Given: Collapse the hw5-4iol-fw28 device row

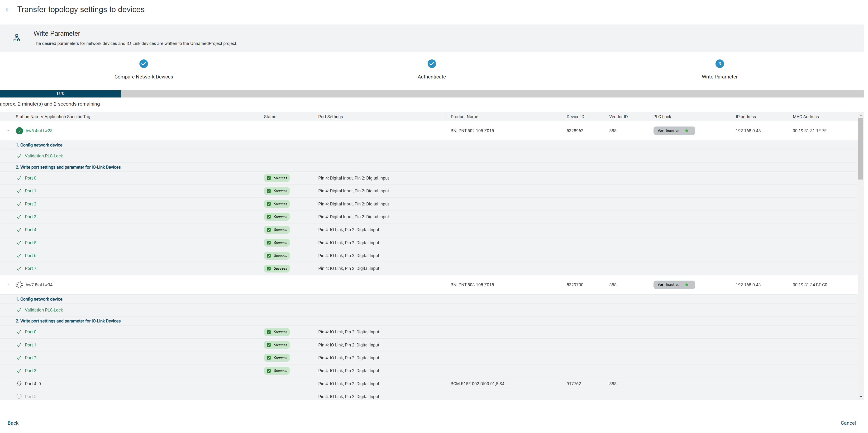Looking at the screenshot, I should (8, 131).
